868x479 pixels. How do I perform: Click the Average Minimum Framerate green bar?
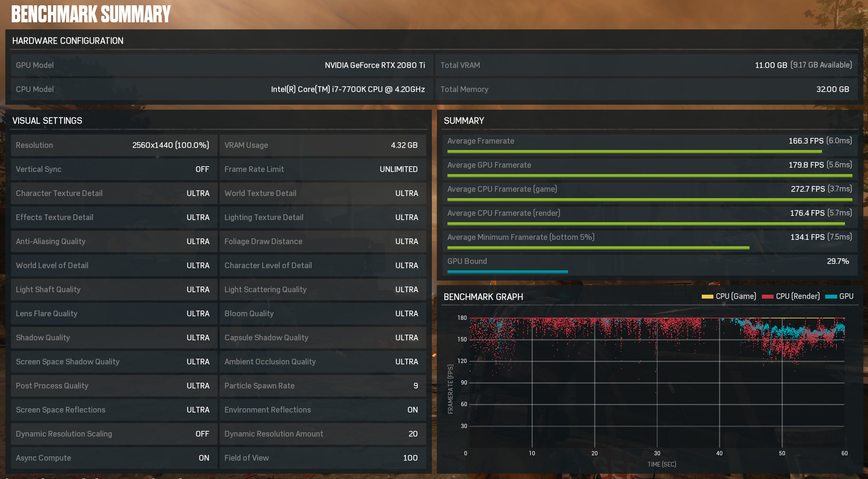point(598,248)
